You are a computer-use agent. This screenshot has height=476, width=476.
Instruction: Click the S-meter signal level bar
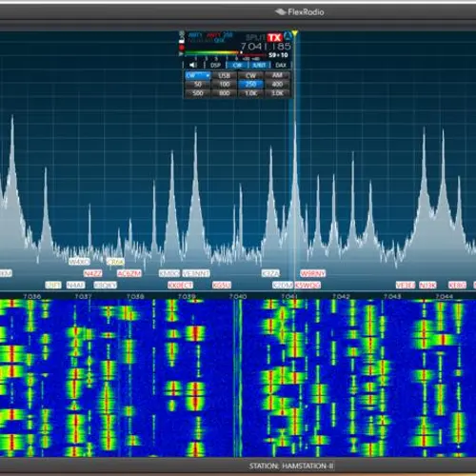point(226,53)
